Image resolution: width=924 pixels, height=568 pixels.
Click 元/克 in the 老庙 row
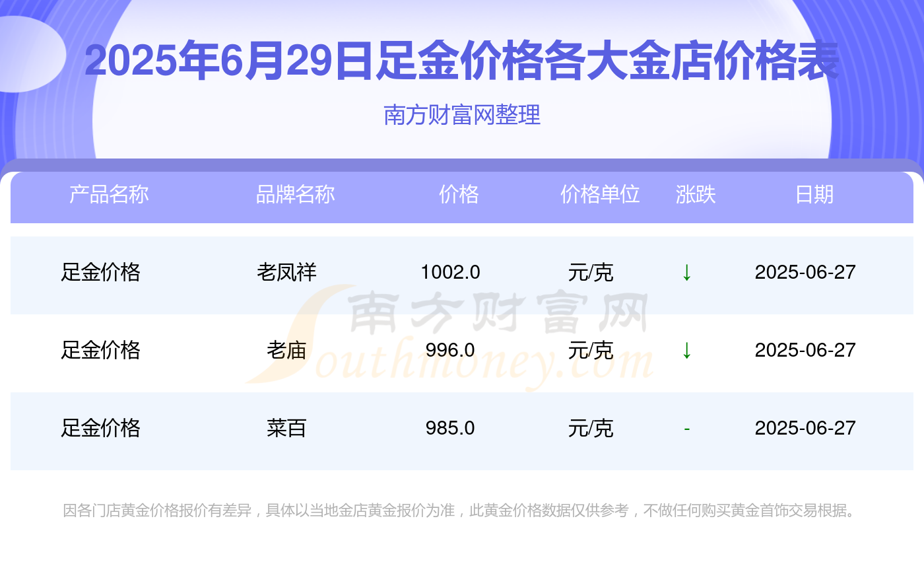point(591,350)
